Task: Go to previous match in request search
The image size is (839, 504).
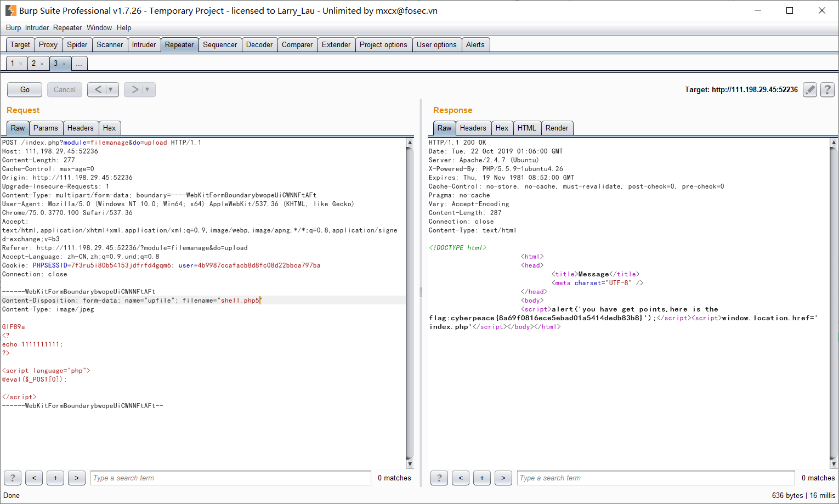Action: (34, 478)
